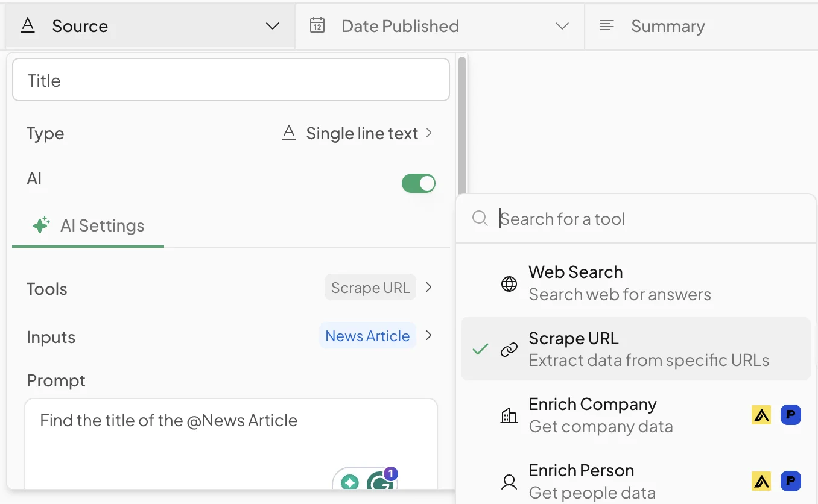Viewport: 818px width, 504px height.
Task: Click the sparkle icon in AI Settings
Action: pyautogui.click(x=40, y=225)
